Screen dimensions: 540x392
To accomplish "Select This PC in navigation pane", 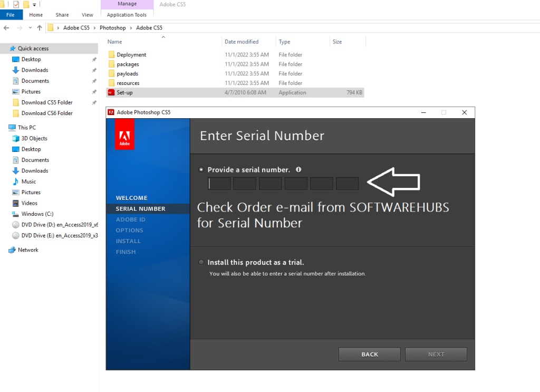I will click(27, 128).
